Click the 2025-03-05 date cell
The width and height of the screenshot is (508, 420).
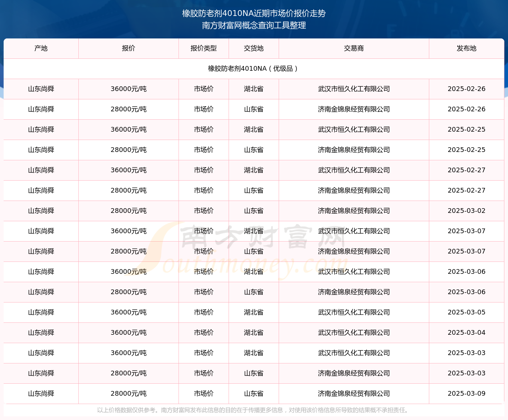coord(467,312)
